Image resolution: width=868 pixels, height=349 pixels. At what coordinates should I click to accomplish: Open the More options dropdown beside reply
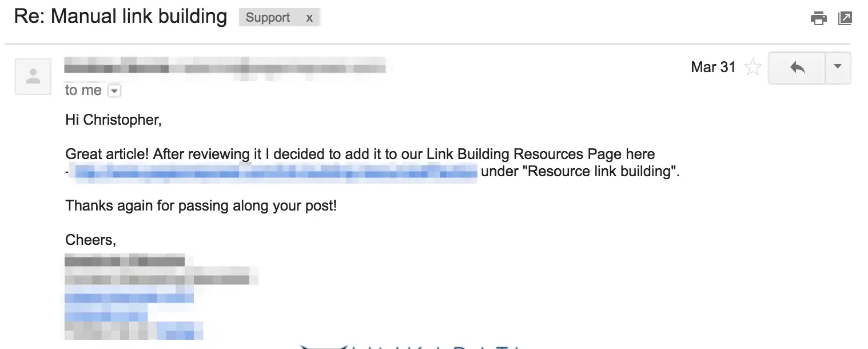tap(838, 68)
